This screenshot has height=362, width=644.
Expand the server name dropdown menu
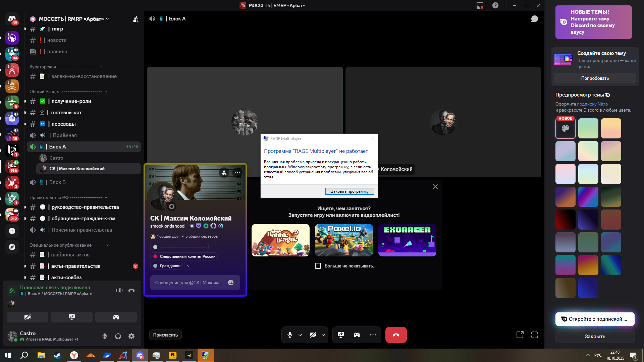tap(107, 19)
